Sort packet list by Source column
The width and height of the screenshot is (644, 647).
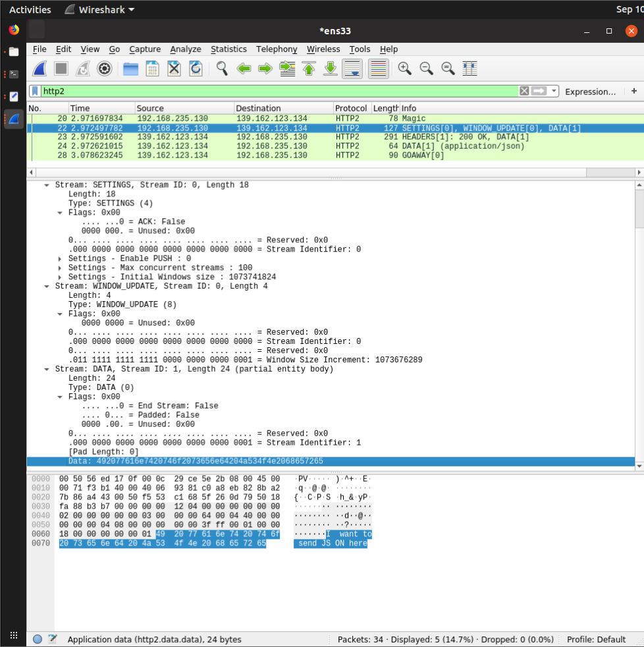[184, 108]
